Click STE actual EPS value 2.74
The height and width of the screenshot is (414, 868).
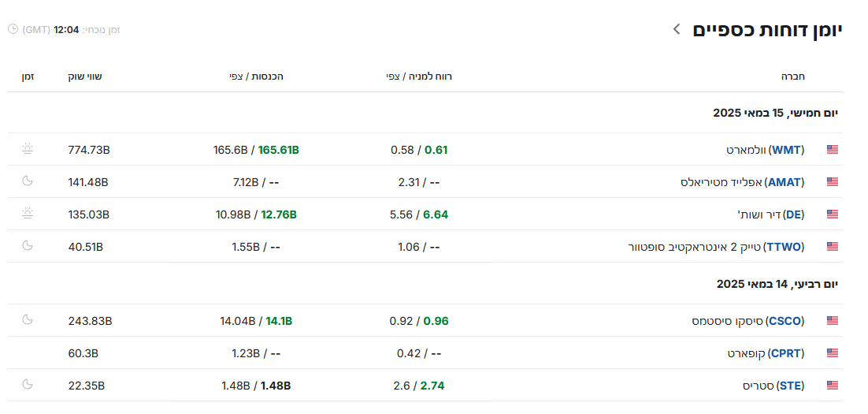[432, 386]
